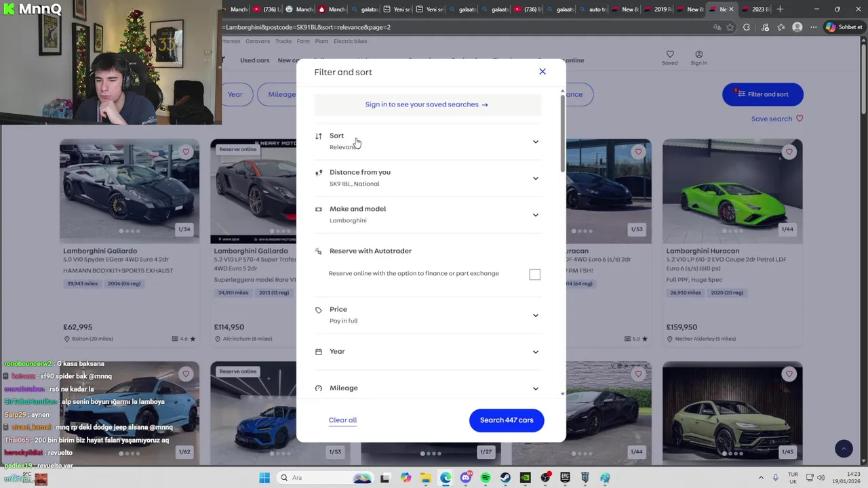Image resolution: width=868 pixels, height=488 pixels.
Task: Add page to browser favorites star
Action: (x=730, y=27)
